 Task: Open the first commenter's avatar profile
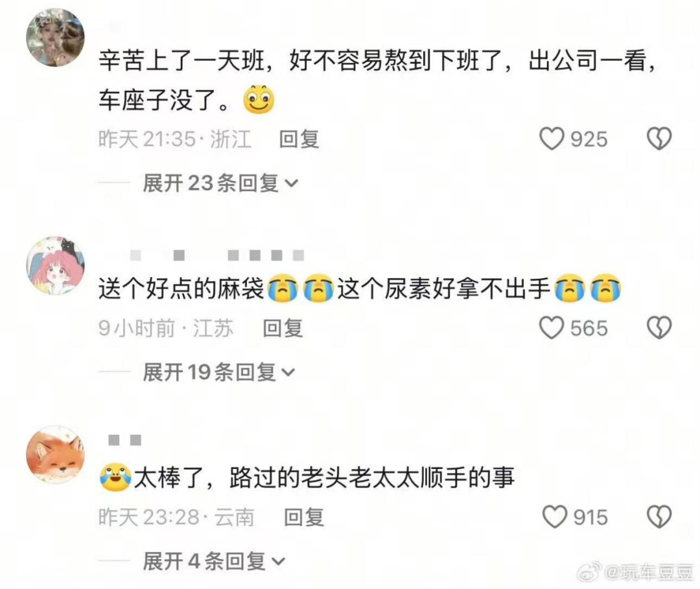(x=55, y=38)
